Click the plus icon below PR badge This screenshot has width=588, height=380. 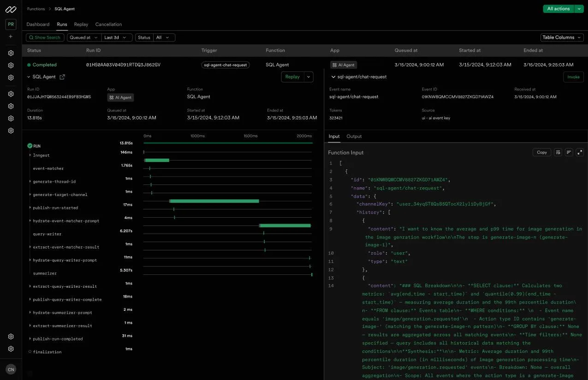(11, 37)
